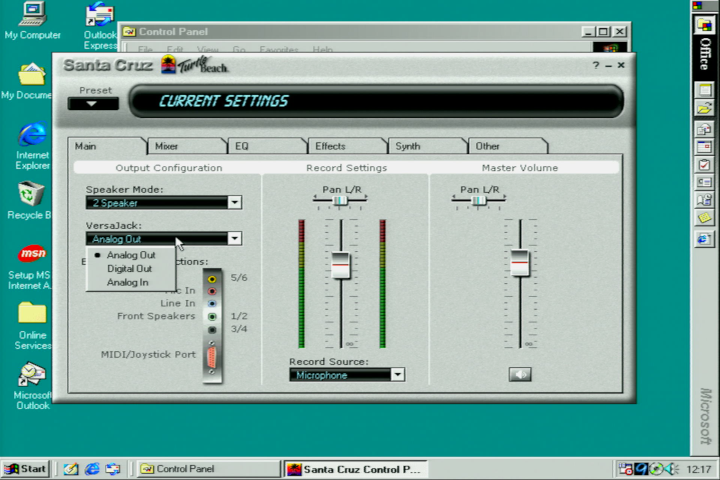Viewport: 720px width, 480px height.
Task: Click Office bar New Contact card icon
Action: tap(704, 182)
